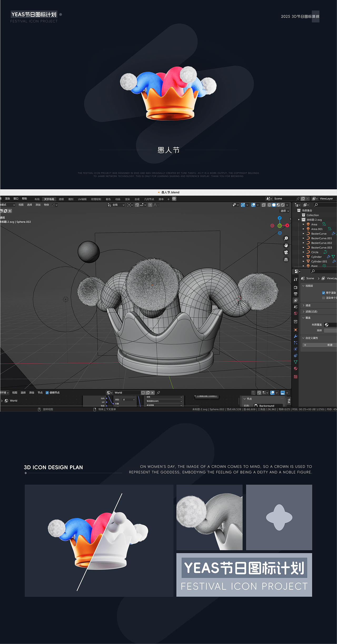Click the Cylinder mesh icon in outliner
This screenshot has width=337, height=644.
pos(308,257)
